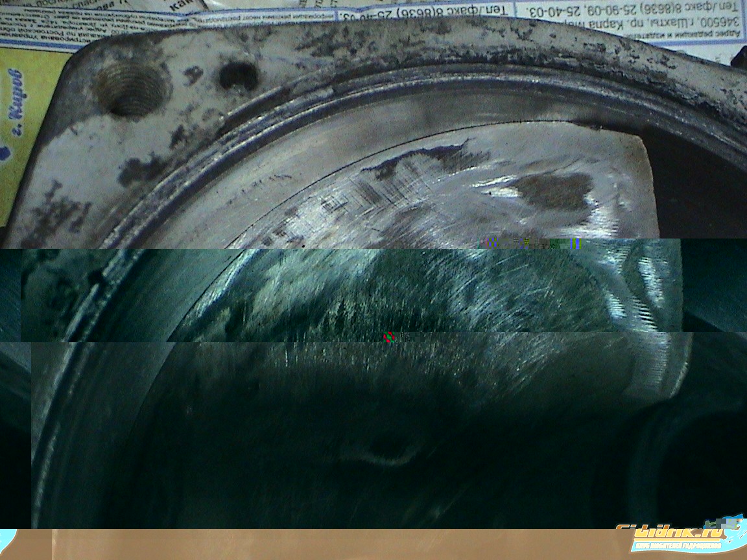Screen dimensions: 747x560
Task: Click the large threaded bolt hole
Action: (133, 89)
